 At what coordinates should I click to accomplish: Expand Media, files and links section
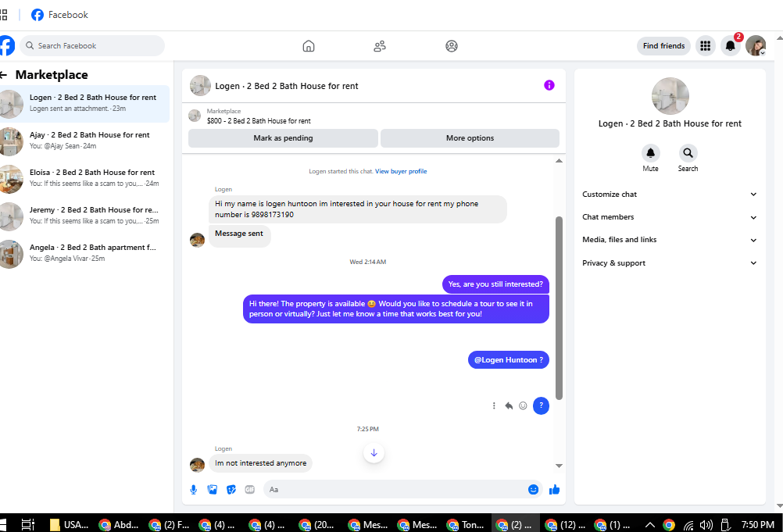[669, 240]
